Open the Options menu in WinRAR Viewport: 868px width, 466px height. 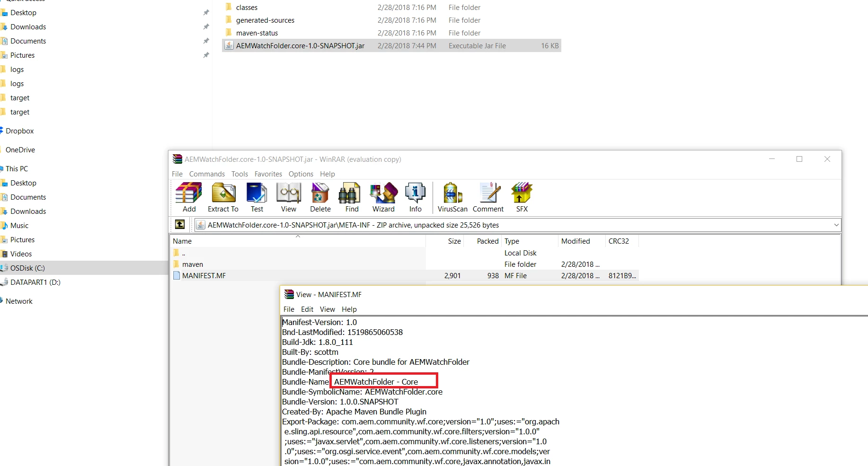301,174
